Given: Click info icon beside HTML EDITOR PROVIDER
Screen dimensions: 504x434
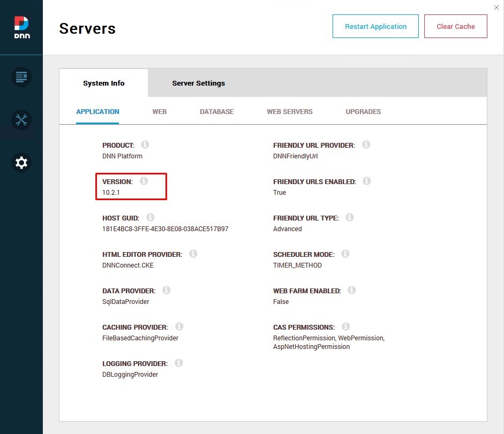Looking at the screenshot, I should coord(193,254).
